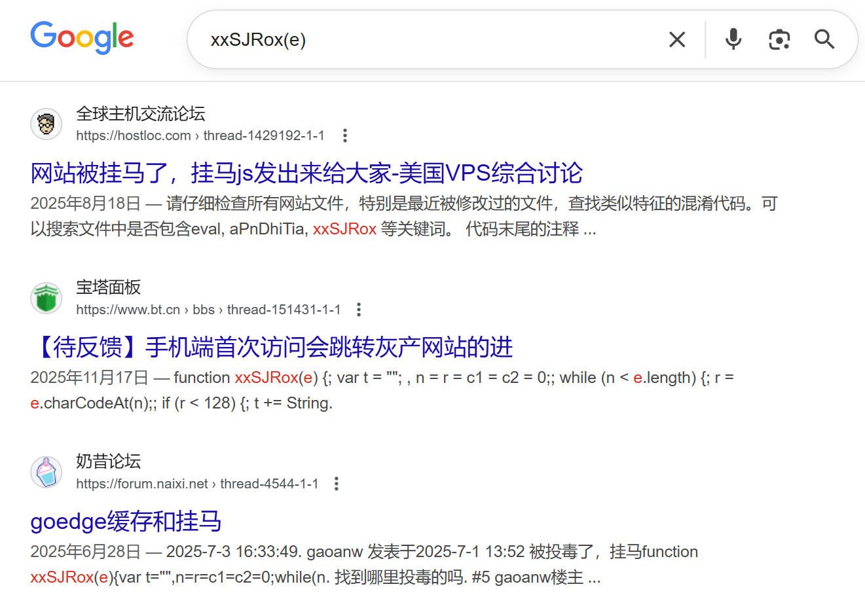The width and height of the screenshot is (865, 616).
Task: Click the hostloc.com thread-1429192 URL
Action: (200, 136)
